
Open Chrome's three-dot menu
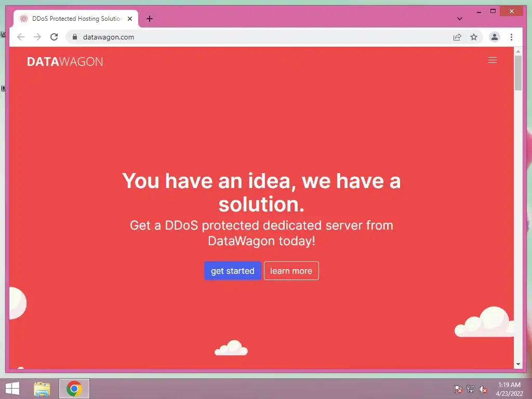coord(511,37)
